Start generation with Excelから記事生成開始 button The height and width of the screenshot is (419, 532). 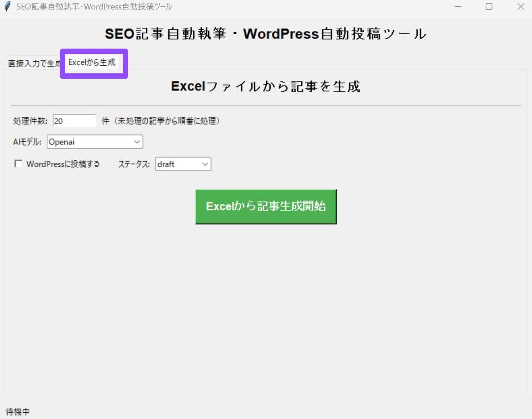[266, 207]
